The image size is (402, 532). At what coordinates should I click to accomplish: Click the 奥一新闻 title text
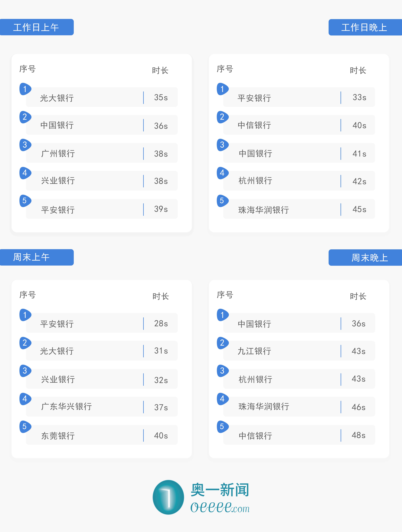(x=220, y=490)
